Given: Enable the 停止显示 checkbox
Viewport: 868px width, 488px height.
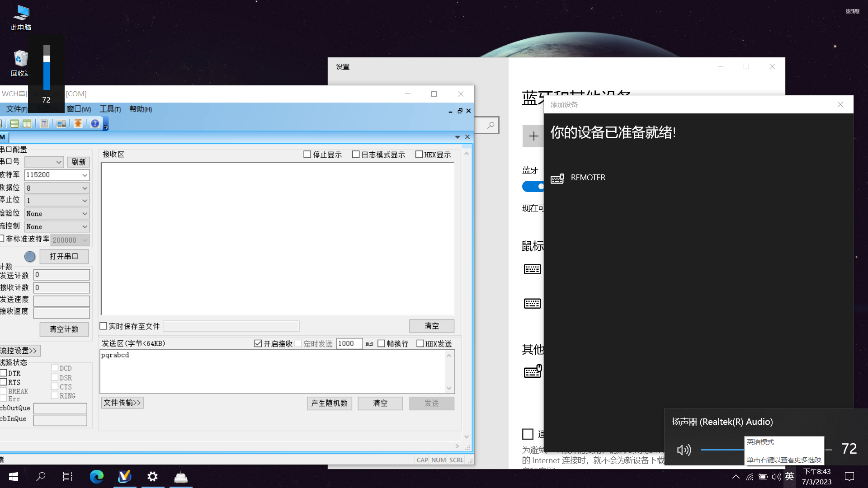Looking at the screenshot, I should 307,155.
